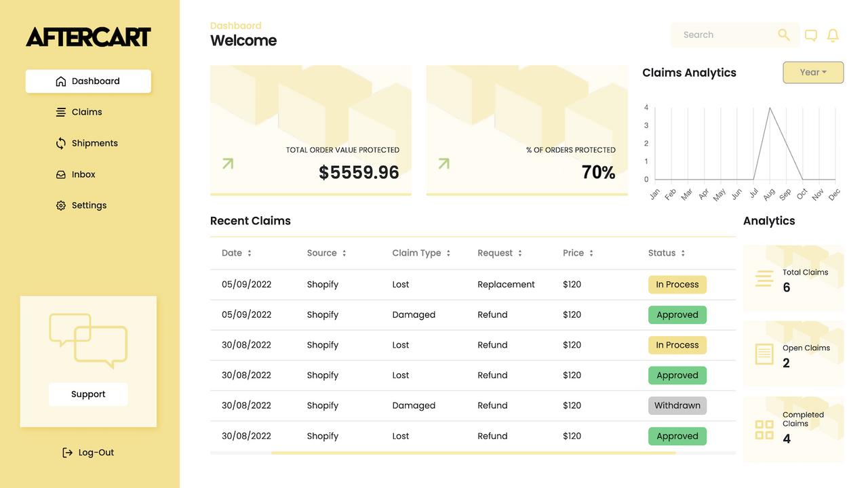Click the Open Claims document icon
The image size is (868, 488).
(x=764, y=354)
